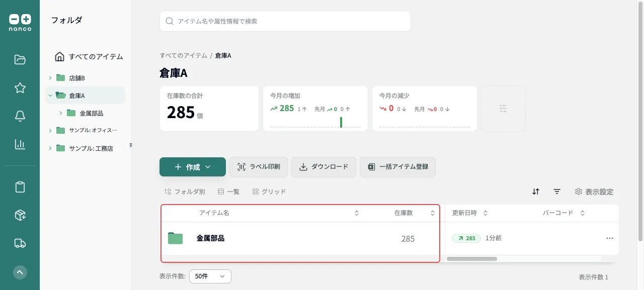Switch to グリッド view

tap(269, 191)
